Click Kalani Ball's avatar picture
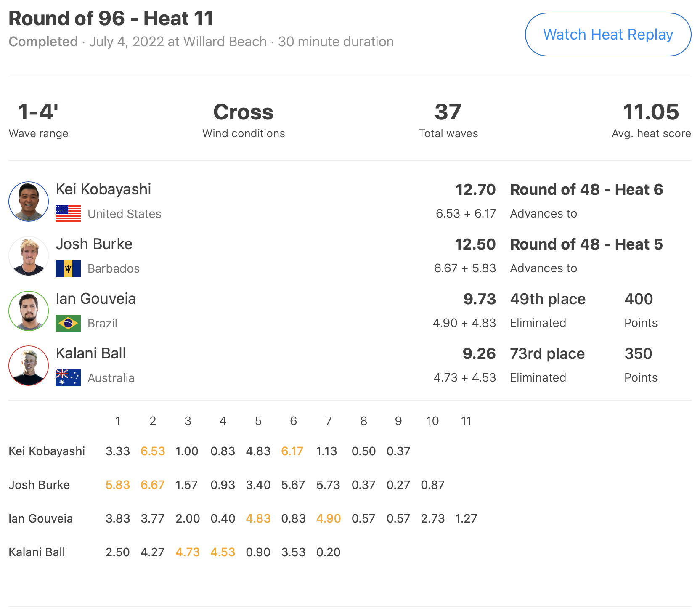The width and height of the screenshot is (700, 616). point(29,366)
